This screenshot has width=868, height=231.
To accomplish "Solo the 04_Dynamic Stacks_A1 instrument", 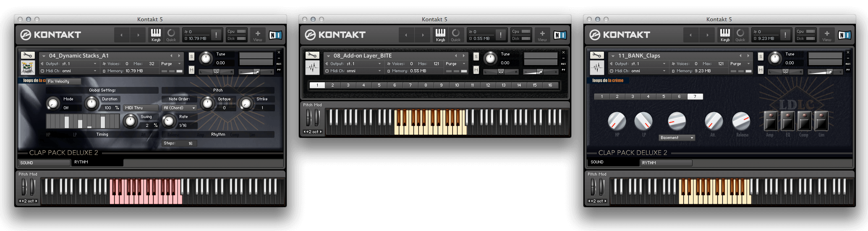I will [x=191, y=56].
